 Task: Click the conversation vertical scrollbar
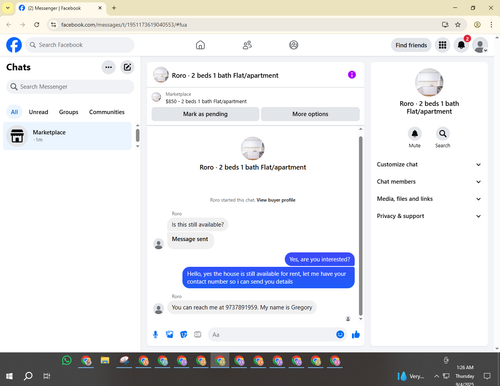[360, 225]
